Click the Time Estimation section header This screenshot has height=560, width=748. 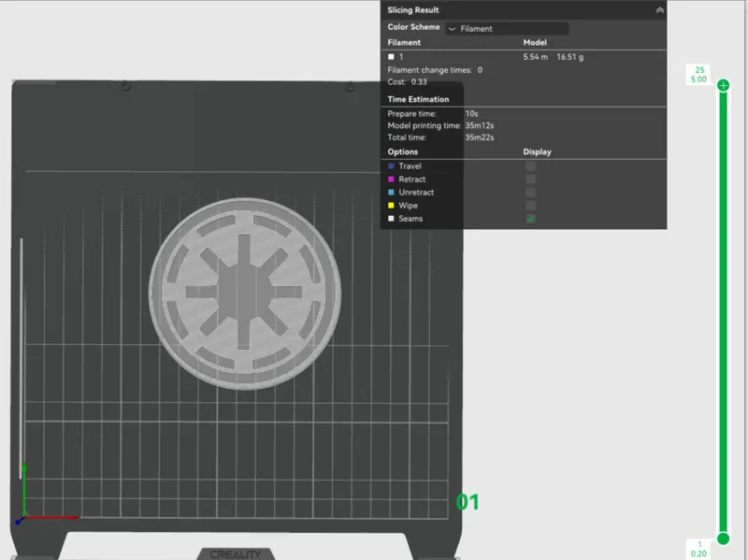tap(418, 99)
